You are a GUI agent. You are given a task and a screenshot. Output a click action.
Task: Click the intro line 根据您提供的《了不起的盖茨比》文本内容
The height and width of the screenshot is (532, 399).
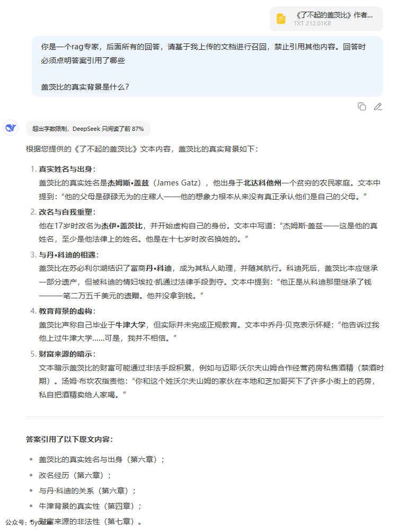click(142, 149)
